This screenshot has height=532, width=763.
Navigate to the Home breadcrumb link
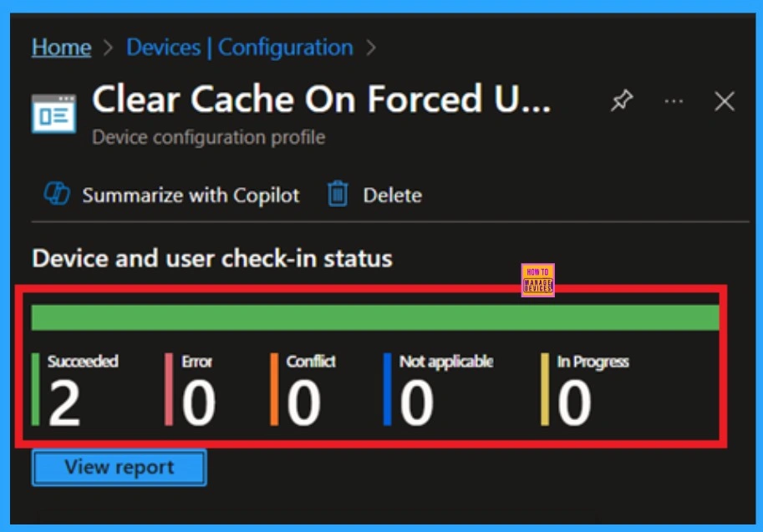pyautogui.click(x=61, y=48)
